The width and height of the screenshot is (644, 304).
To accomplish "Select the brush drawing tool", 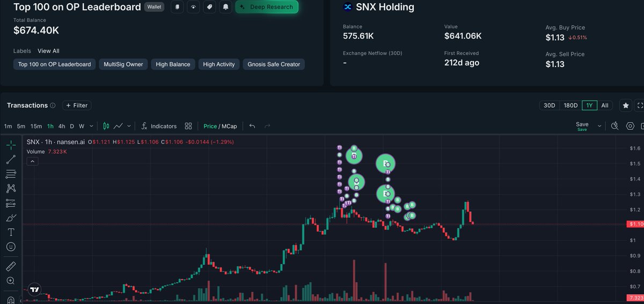I will click(11, 218).
